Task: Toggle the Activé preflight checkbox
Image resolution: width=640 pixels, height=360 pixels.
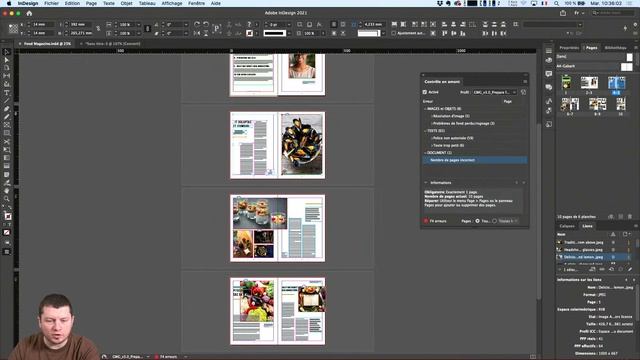Action: coord(425,92)
